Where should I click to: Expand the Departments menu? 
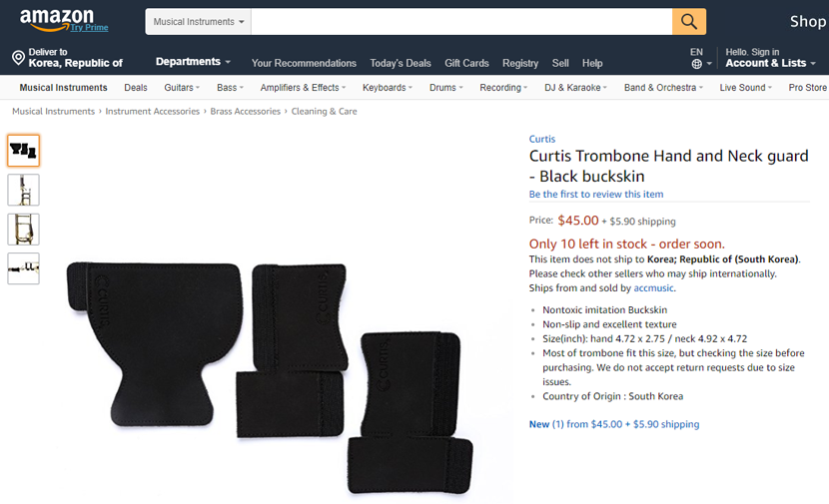point(193,62)
